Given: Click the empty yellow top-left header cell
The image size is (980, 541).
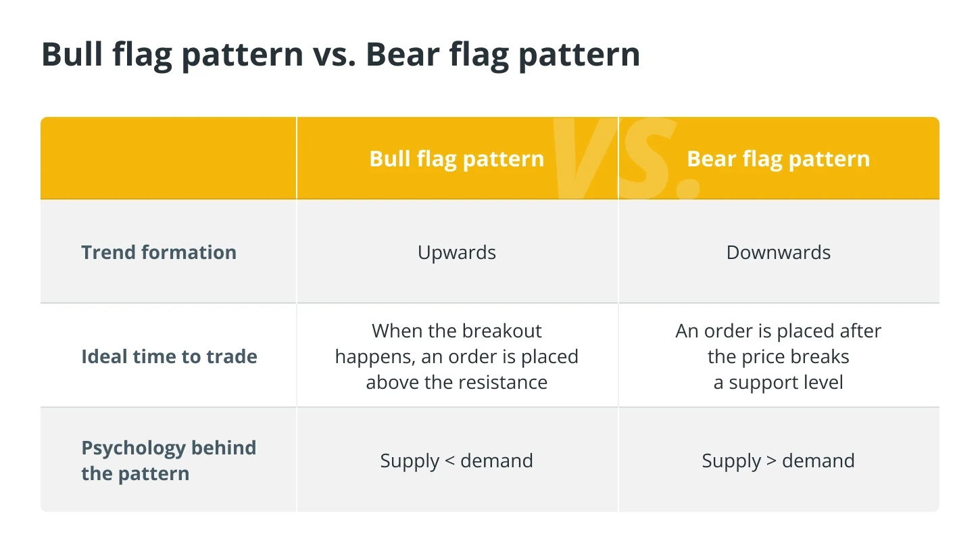Looking at the screenshot, I should tap(168, 158).
